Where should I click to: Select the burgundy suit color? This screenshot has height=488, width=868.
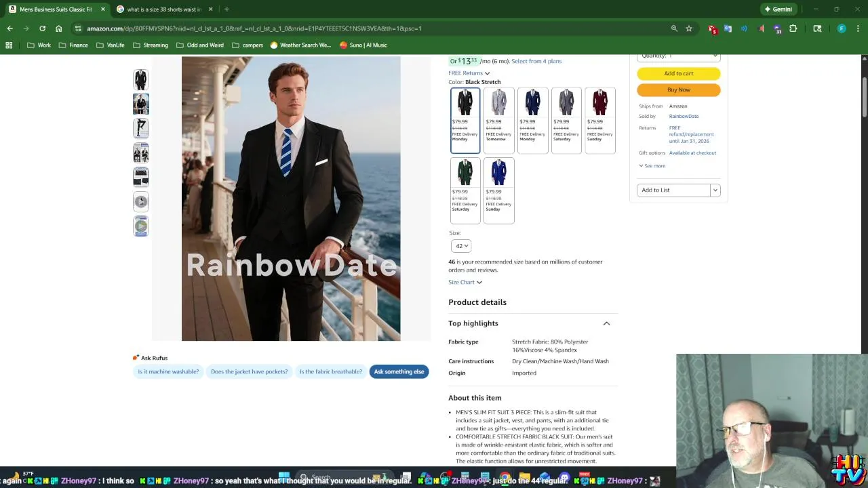pyautogui.click(x=600, y=121)
